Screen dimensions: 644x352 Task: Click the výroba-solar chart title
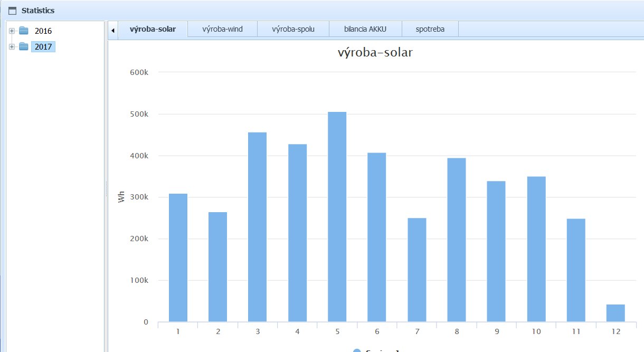coord(375,53)
